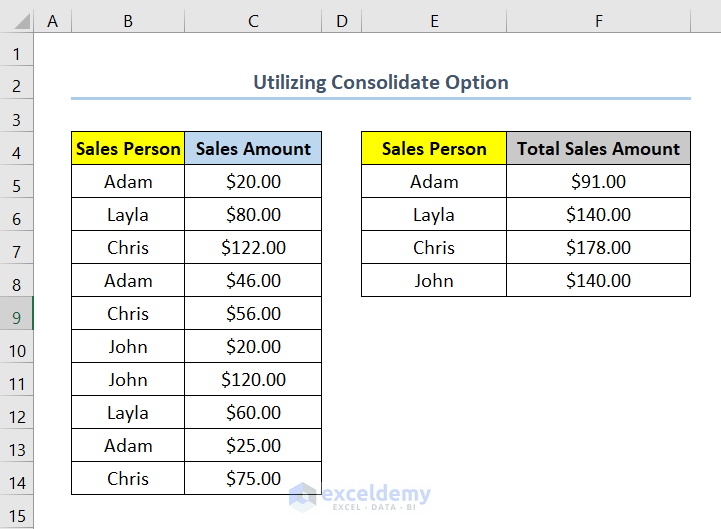Select column C header
This screenshot has width=721, height=529.
coord(253,18)
